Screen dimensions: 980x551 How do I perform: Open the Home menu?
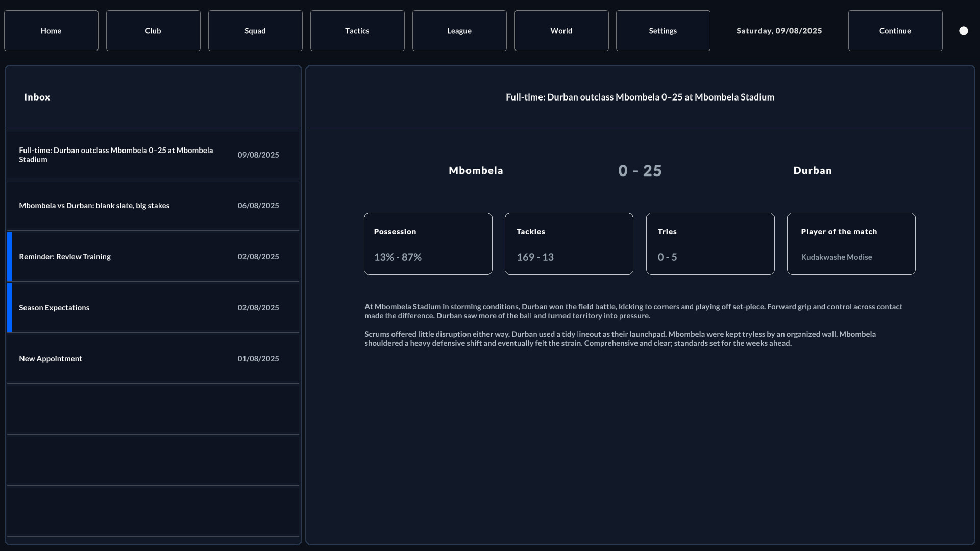click(x=51, y=31)
